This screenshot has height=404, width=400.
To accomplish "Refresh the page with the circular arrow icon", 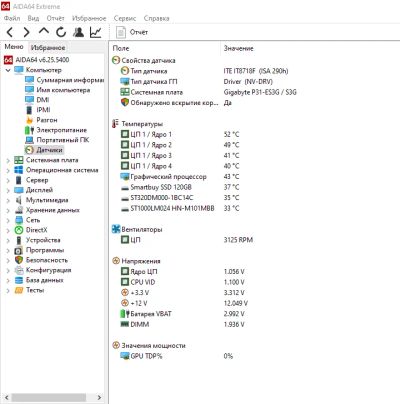I will 61,32.
